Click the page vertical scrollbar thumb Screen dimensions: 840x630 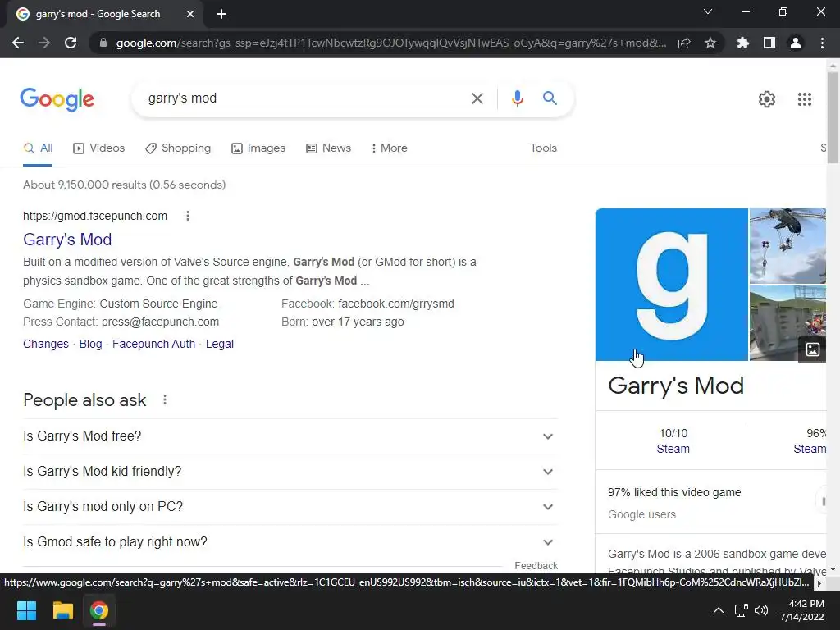833,118
